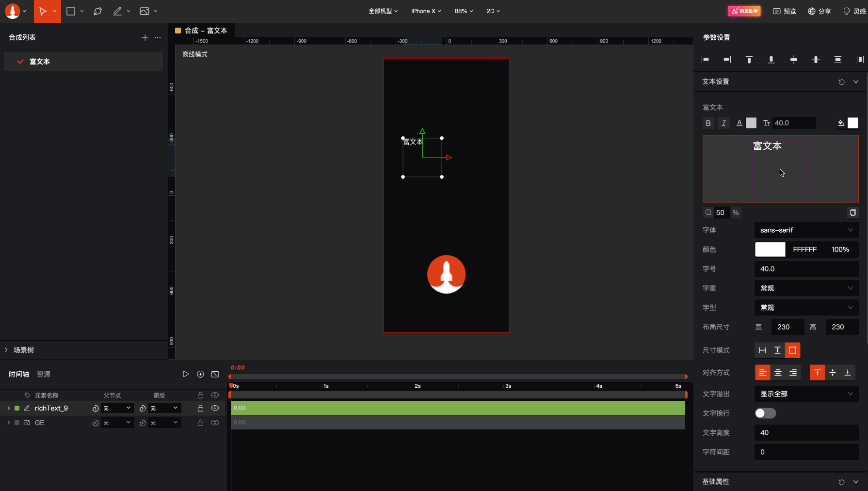Open the 文字溢出 overflow dropdown
This screenshot has width=868, height=491.
[x=806, y=394]
